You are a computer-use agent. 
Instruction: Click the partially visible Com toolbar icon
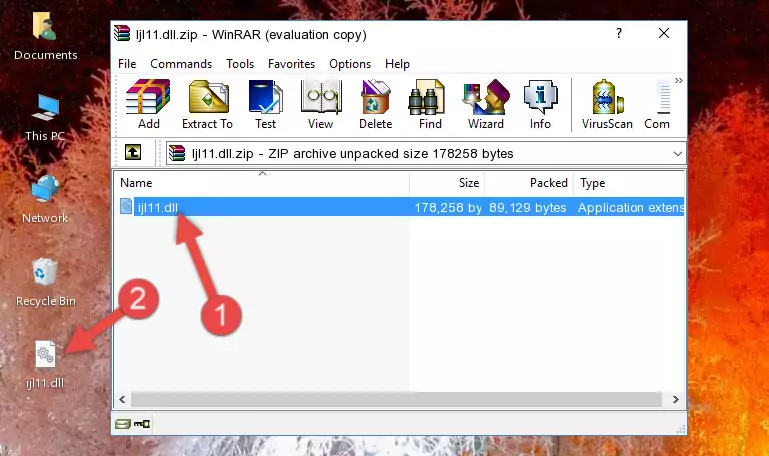[x=657, y=104]
